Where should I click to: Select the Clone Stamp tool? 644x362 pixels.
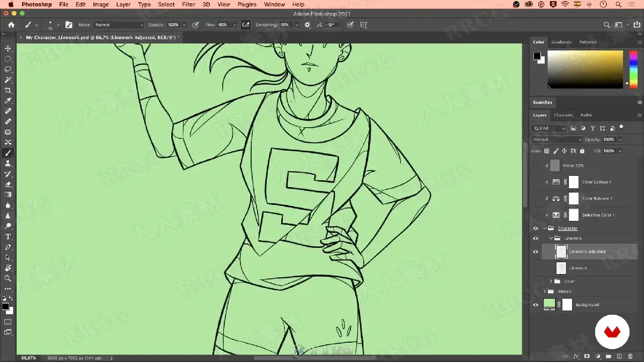[8, 164]
